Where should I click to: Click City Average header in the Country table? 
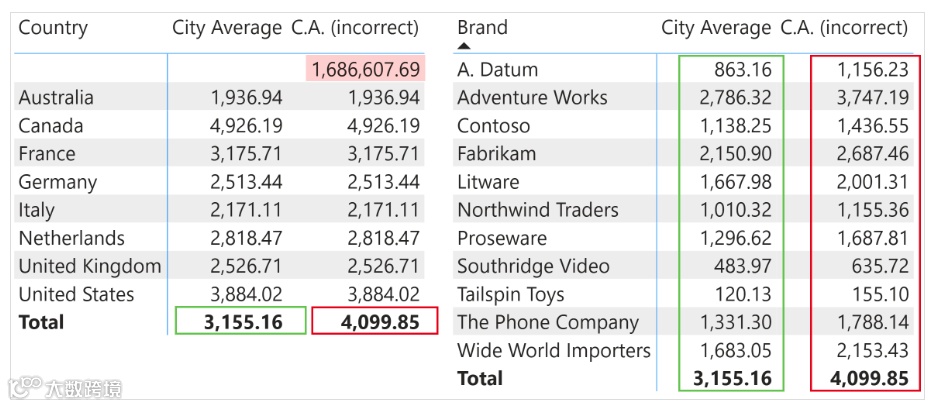coord(227,28)
